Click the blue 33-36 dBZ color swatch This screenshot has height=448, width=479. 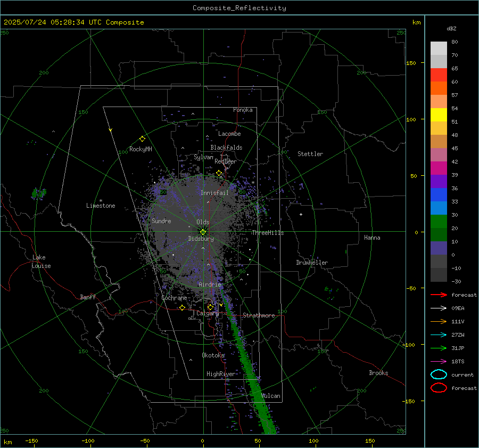[x=439, y=195]
